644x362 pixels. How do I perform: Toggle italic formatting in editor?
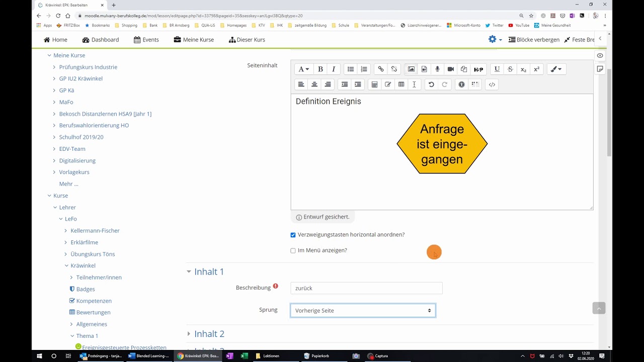[x=333, y=69]
